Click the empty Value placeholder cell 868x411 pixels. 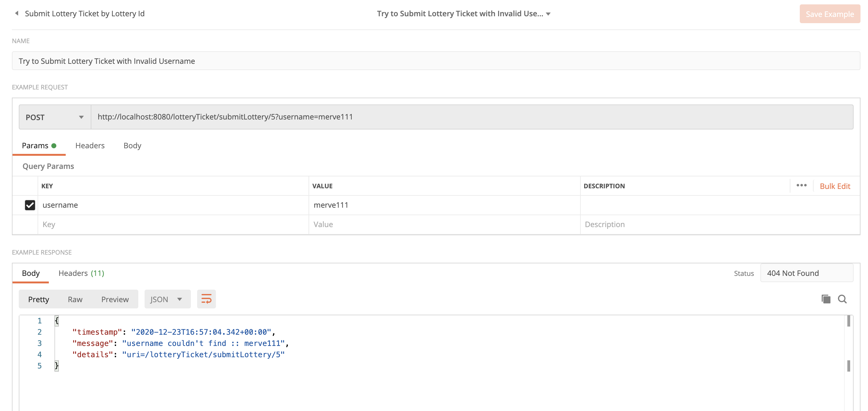[x=444, y=225]
